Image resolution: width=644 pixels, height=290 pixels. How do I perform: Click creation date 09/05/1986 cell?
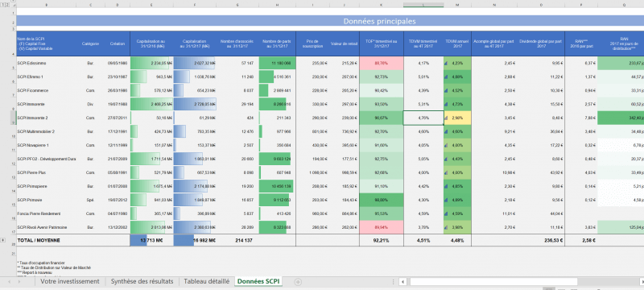pos(118,64)
